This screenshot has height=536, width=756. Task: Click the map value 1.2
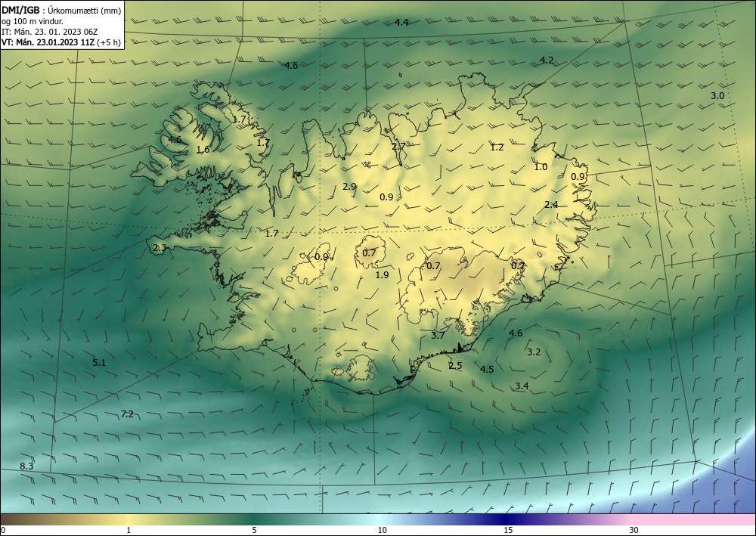[497, 147]
